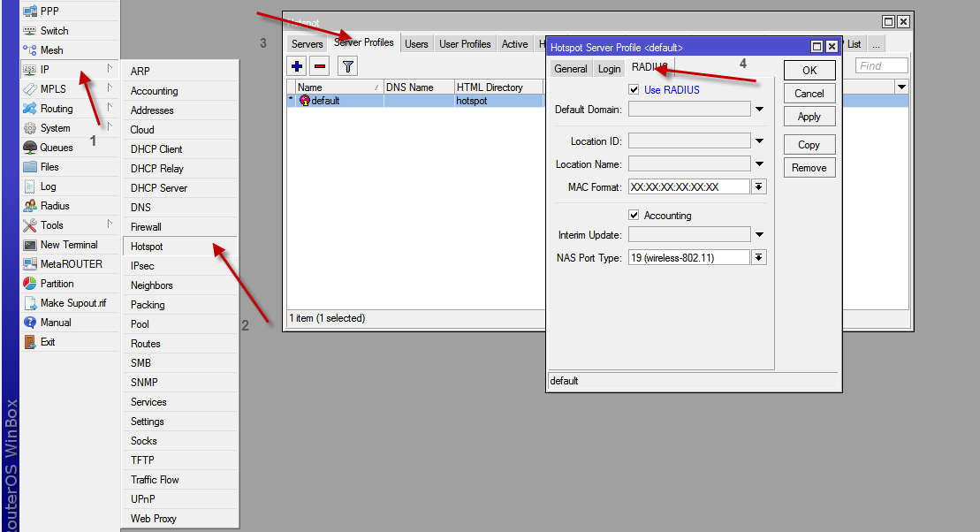980x532 pixels.
Task: Expand the Location Name arrow
Action: coord(759,163)
